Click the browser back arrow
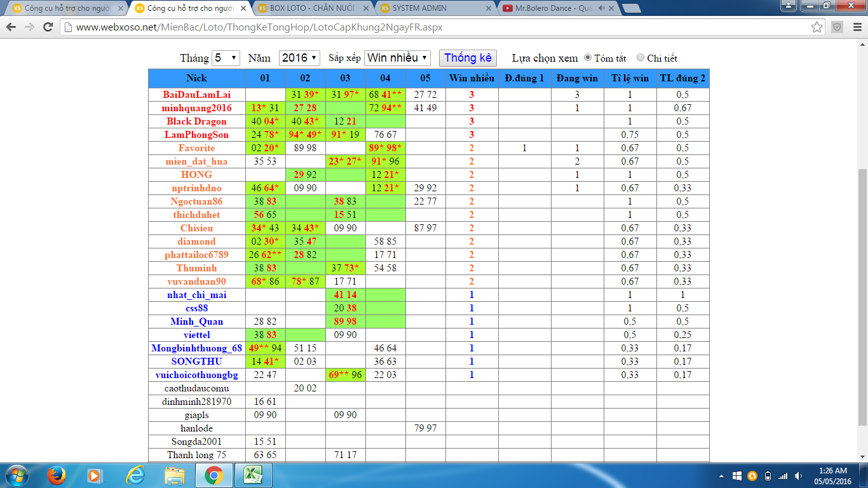The width and height of the screenshot is (868, 488). tap(11, 27)
